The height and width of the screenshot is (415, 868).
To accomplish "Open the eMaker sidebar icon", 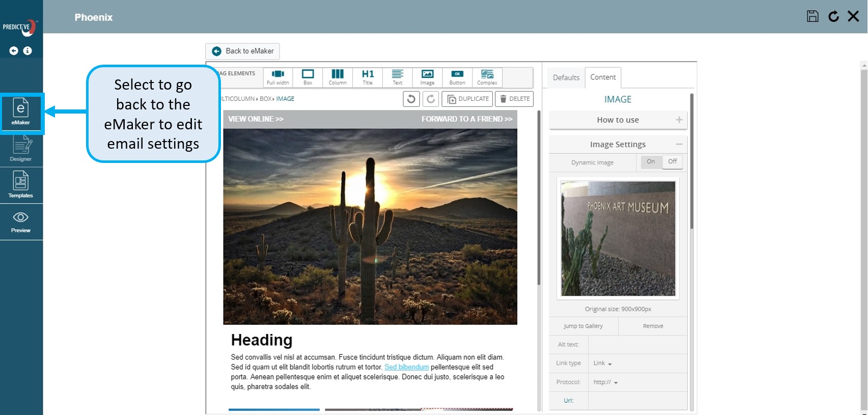I will tap(21, 112).
